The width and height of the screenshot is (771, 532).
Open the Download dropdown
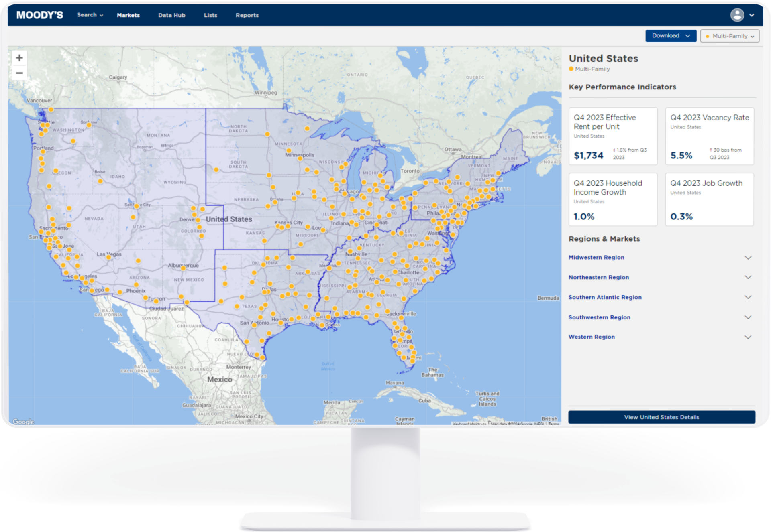671,35
